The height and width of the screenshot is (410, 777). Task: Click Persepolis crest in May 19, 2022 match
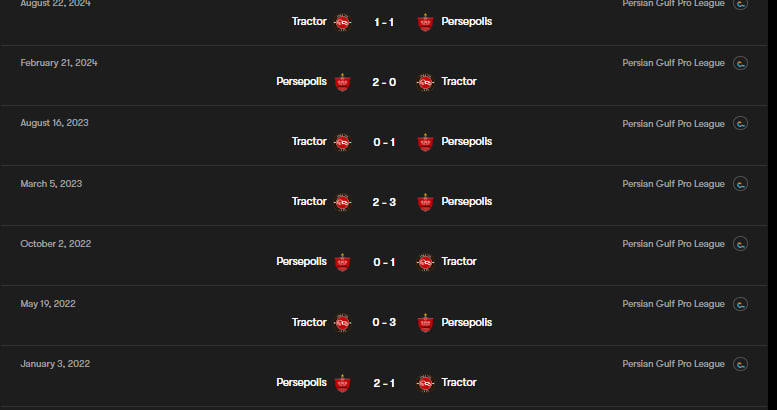click(425, 323)
